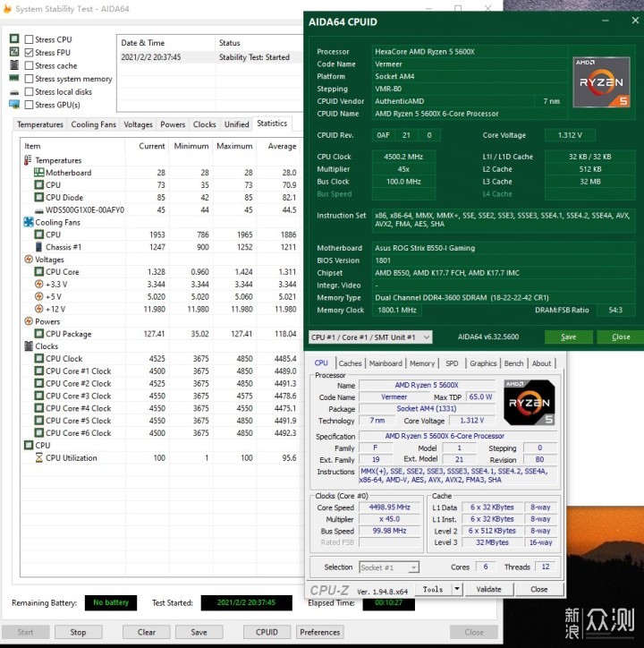Open Preferences in stability test
This screenshot has width=644, height=648.
pyautogui.click(x=319, y=632)
